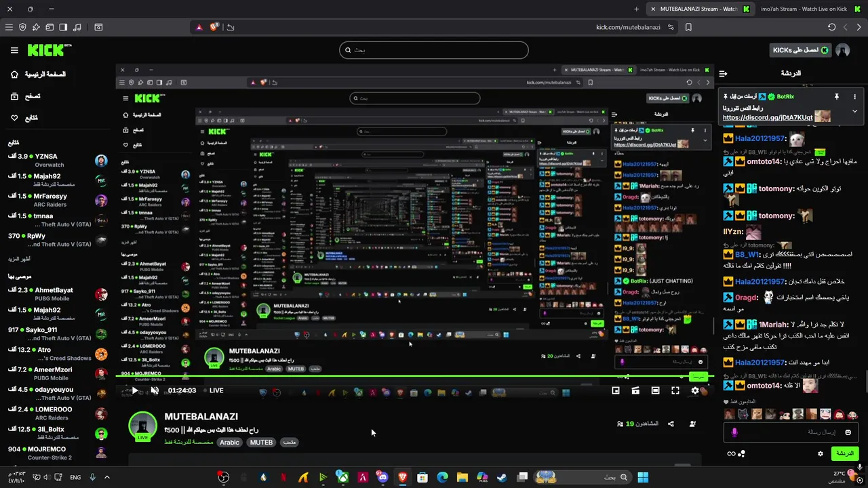Open Netflix from the taskbar

pyautogui.click(x=283, y=477)
